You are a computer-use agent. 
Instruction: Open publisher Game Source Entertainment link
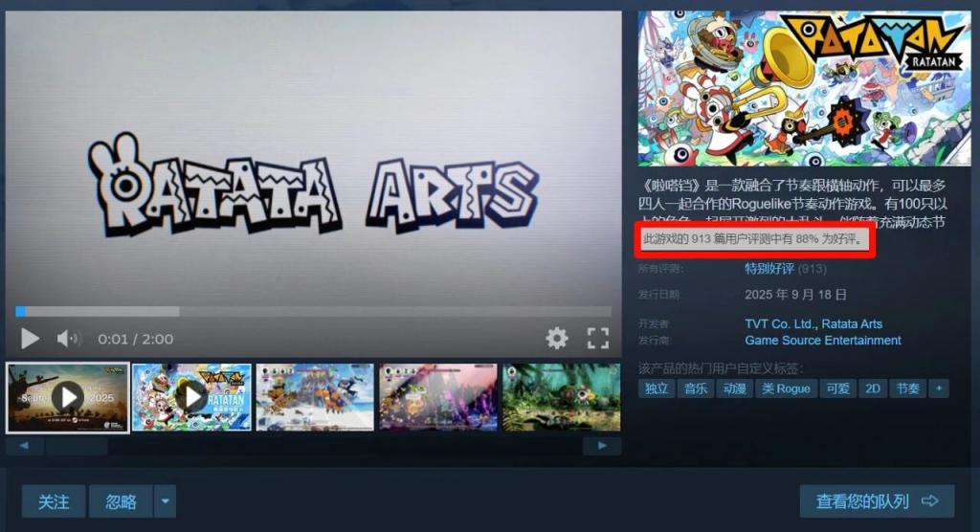click(x=822, y=340)
